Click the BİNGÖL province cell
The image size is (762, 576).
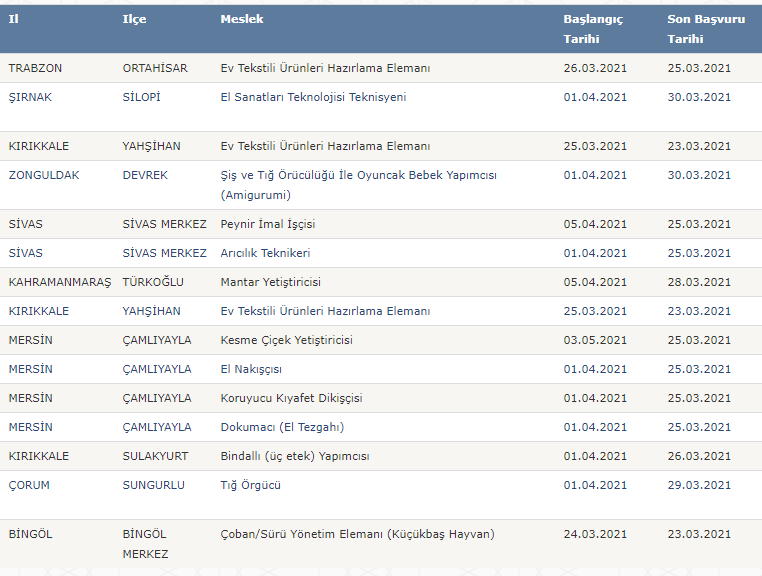(x=30, y=534)
